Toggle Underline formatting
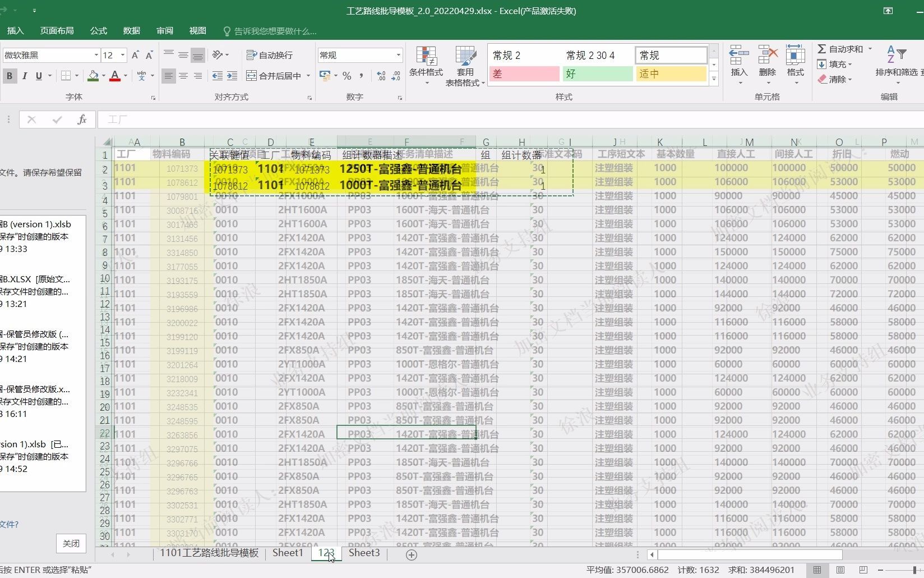Screen dimensions: 924x578 39,76
